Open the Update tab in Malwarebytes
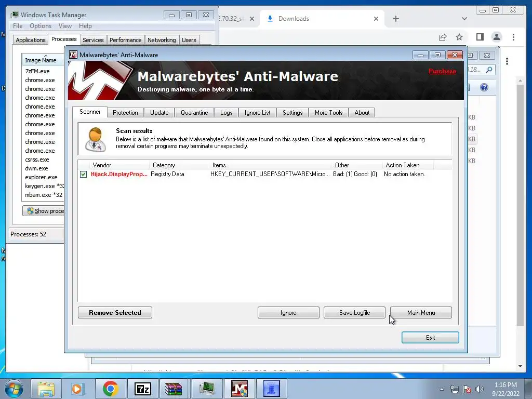 point(159,113)
